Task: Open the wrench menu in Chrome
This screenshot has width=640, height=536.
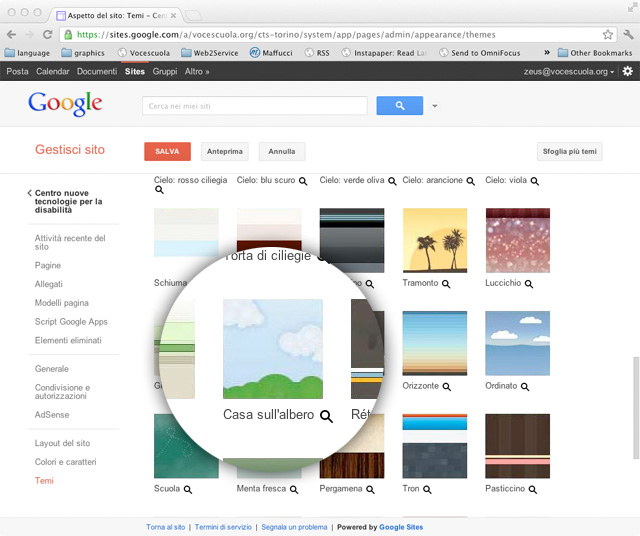Action: (x=626, y=34)
